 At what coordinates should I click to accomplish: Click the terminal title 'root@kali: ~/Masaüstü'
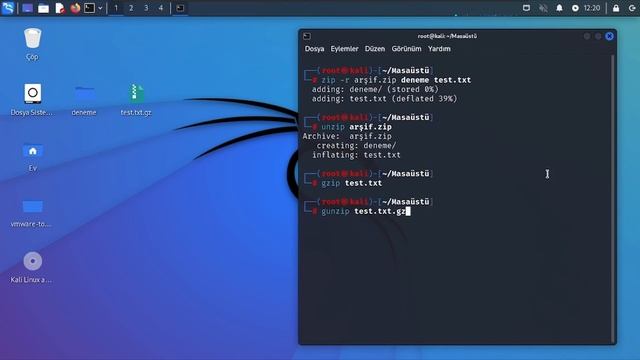447,36
